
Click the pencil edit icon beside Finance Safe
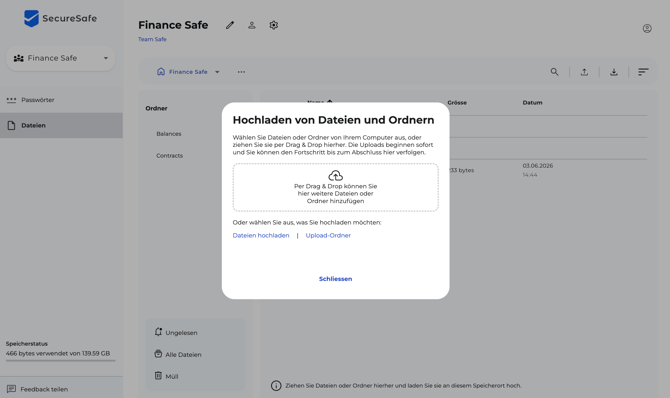[230, 25]
